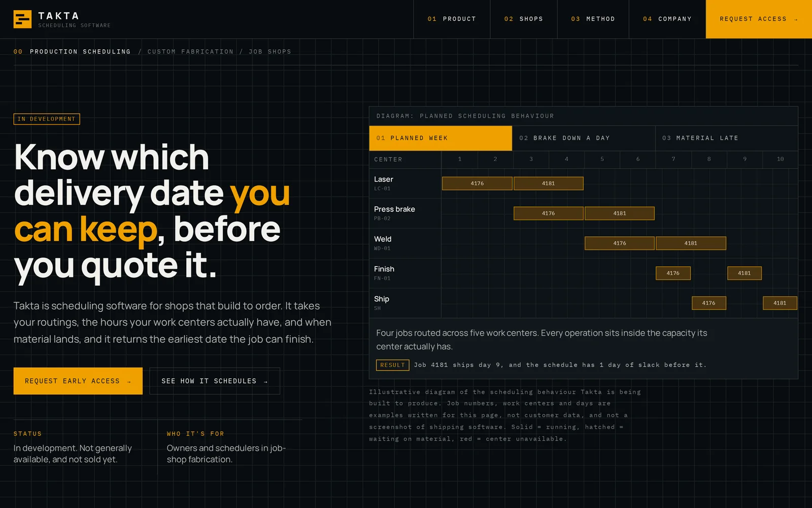This screenshot has width=812, height=508.
Task: Click the Scheduling Software tagline under Takta
Action: click(x=75, y=25)
